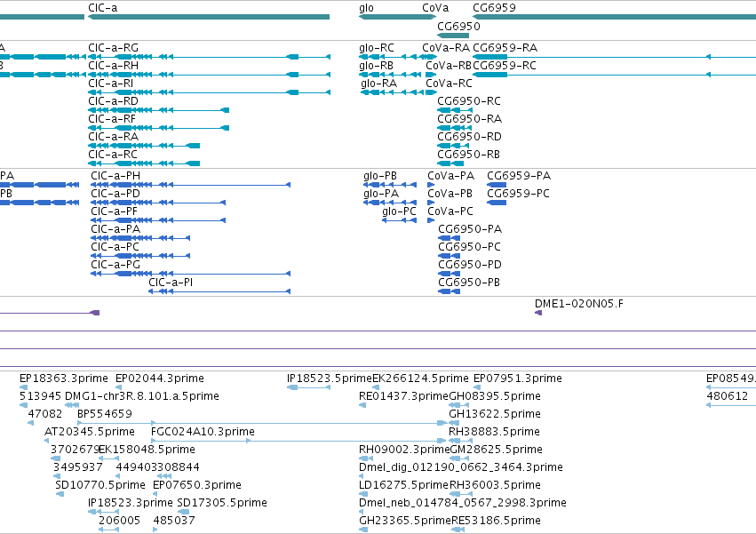Select the CG6959-PA protein label

pos(519,176)
